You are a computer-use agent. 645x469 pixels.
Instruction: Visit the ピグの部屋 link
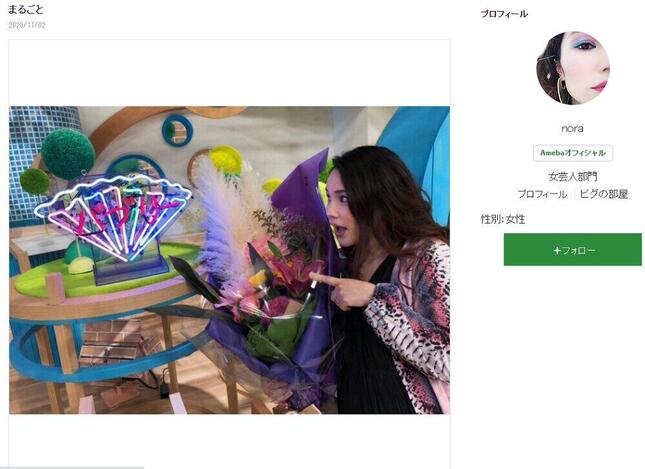[604, 194]
